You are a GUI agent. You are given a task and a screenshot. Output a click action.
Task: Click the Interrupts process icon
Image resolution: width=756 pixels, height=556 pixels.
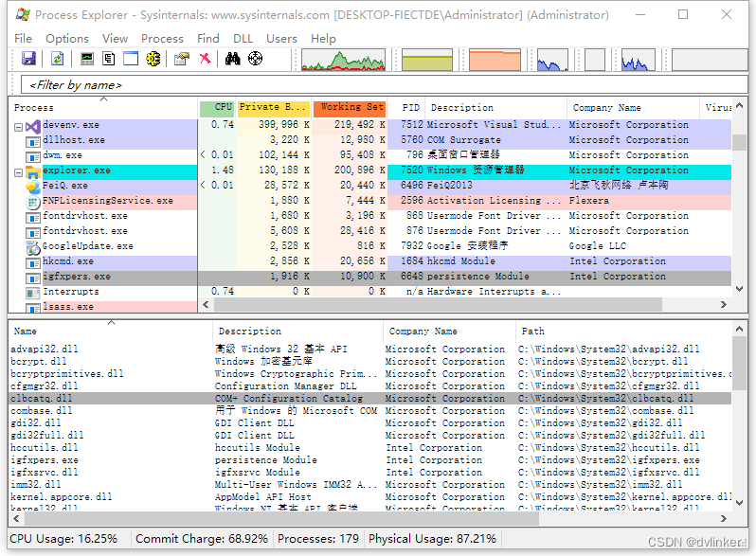point(33,294)
